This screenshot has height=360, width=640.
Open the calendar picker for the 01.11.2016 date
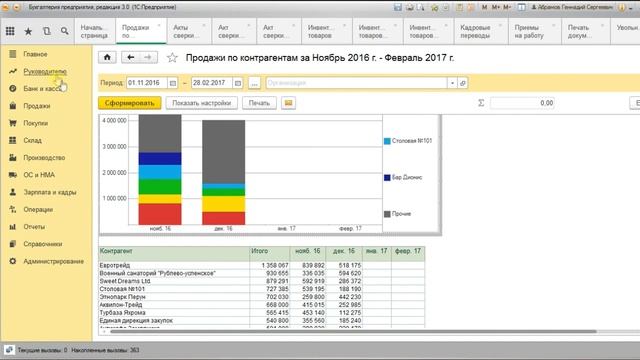pyautogui.click(x=173, y=83)
